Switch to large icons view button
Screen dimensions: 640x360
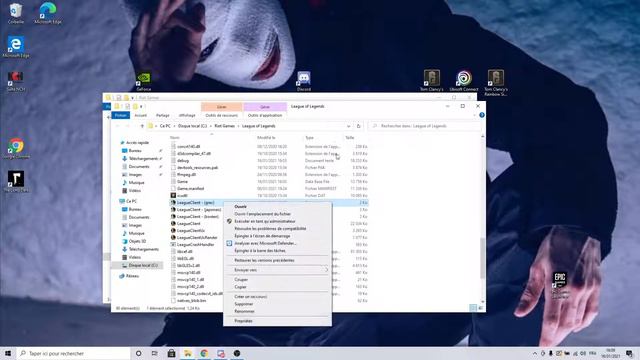[x=480, y=308]
